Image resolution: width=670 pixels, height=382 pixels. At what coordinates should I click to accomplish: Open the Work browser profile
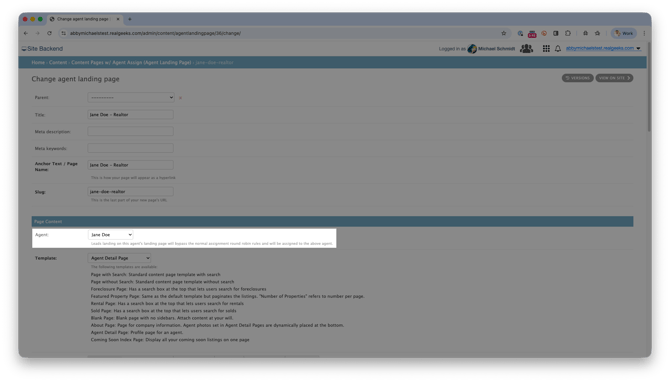(624, 33)
